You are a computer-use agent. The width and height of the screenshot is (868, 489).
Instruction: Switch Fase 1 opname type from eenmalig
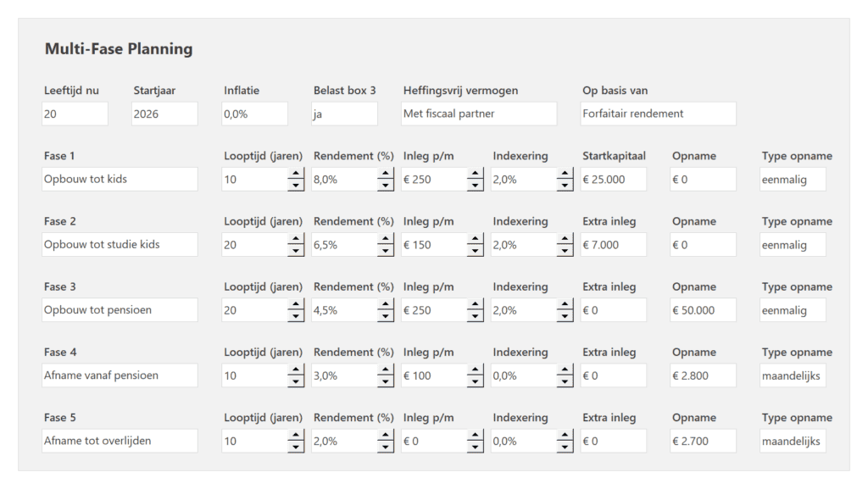pyautogui.click(x=793, y=179)
